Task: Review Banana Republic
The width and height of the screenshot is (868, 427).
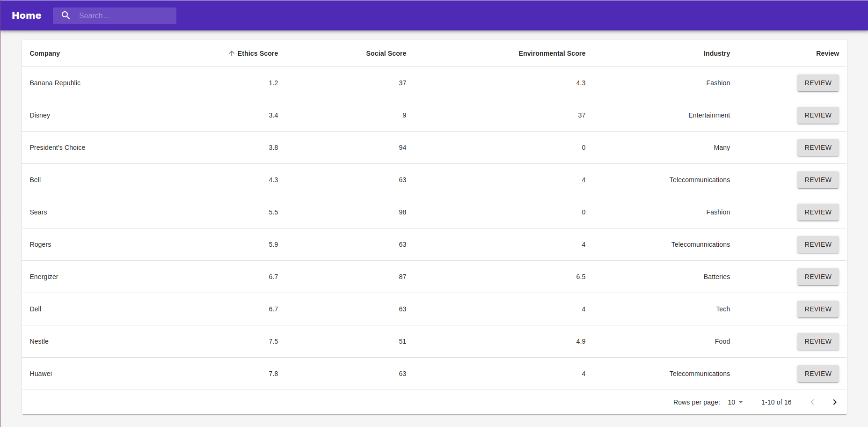Action: click(x=818, y=83)
